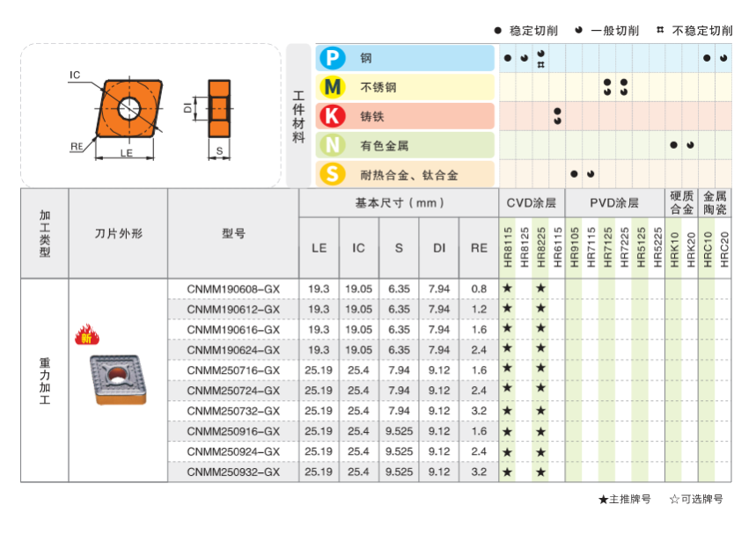Click the HR8225 star in row CNMM250932-GX
756x534 pixels.
coord(541,472)
